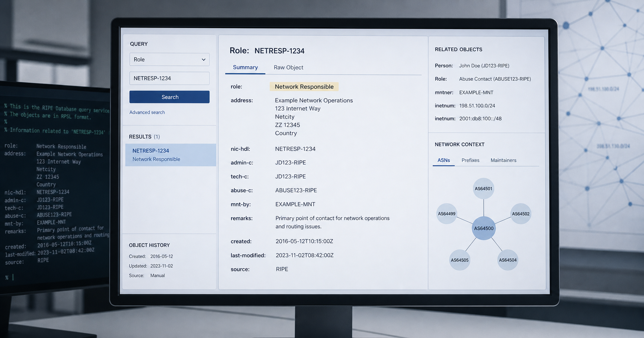Viewport: 644px width, 338px height.
Task: Click the nic-hdl value NETRESP-1234
Action: pos(295,149)
